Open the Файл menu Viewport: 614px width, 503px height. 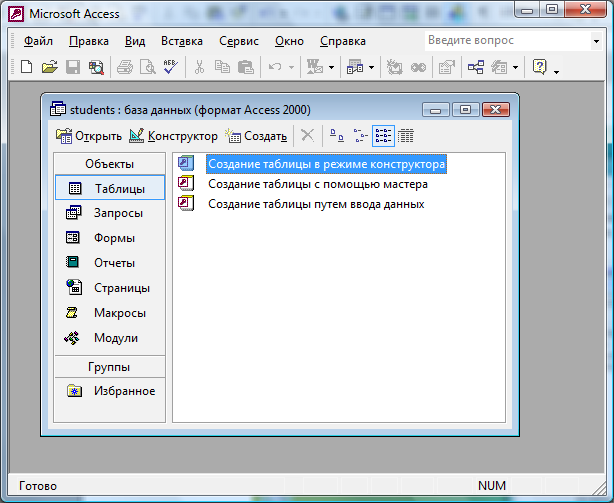point(38,41)
